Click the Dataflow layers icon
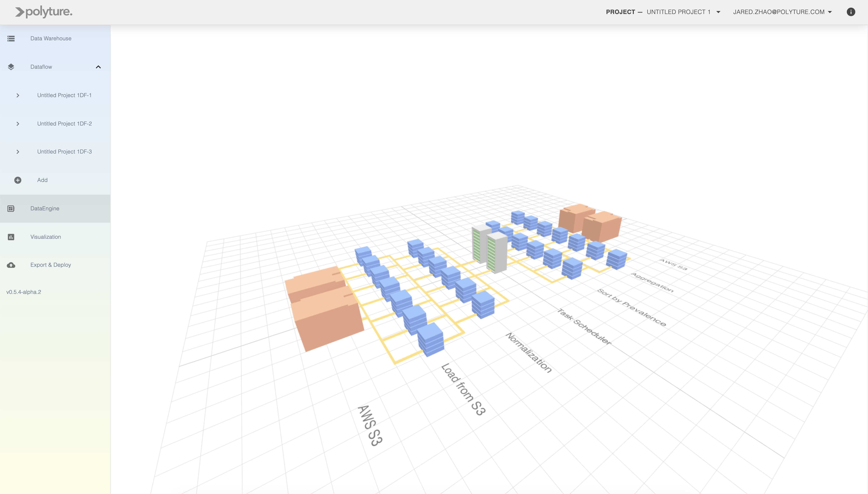 point(11,67)
